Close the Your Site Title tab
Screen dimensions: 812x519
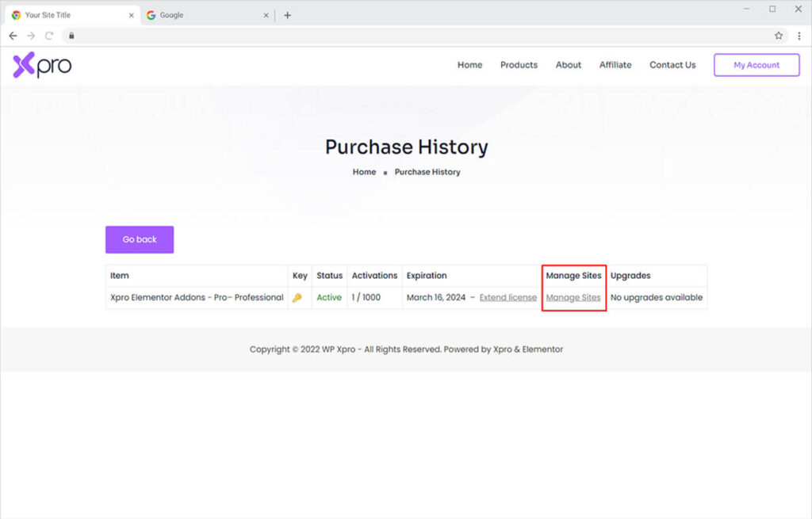point(132,15)
